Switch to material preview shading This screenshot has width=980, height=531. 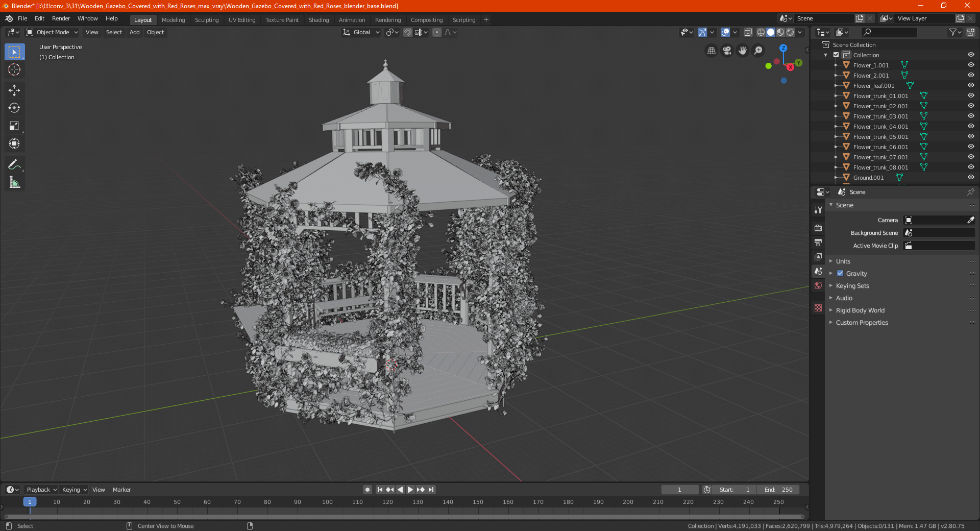coord(780,32)
